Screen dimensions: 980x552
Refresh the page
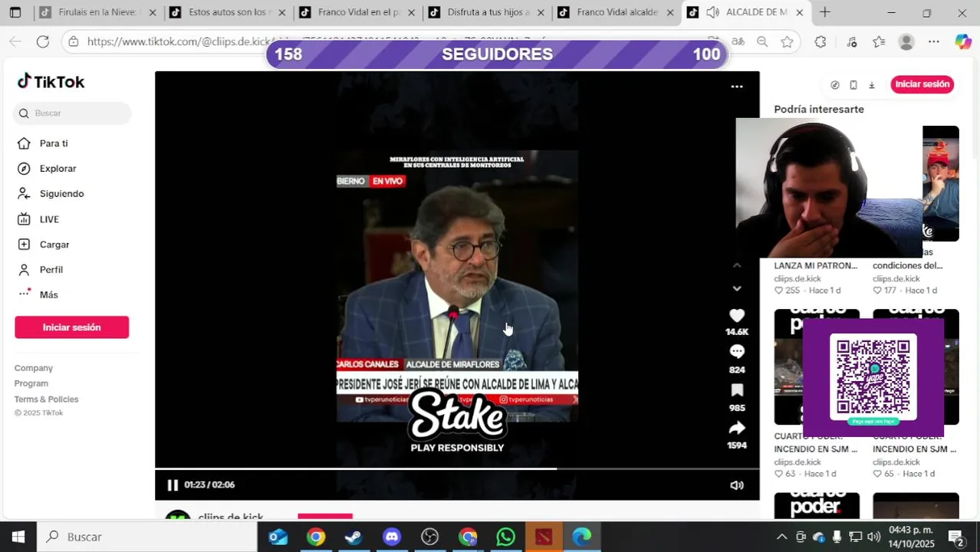[x=43, y=41]
